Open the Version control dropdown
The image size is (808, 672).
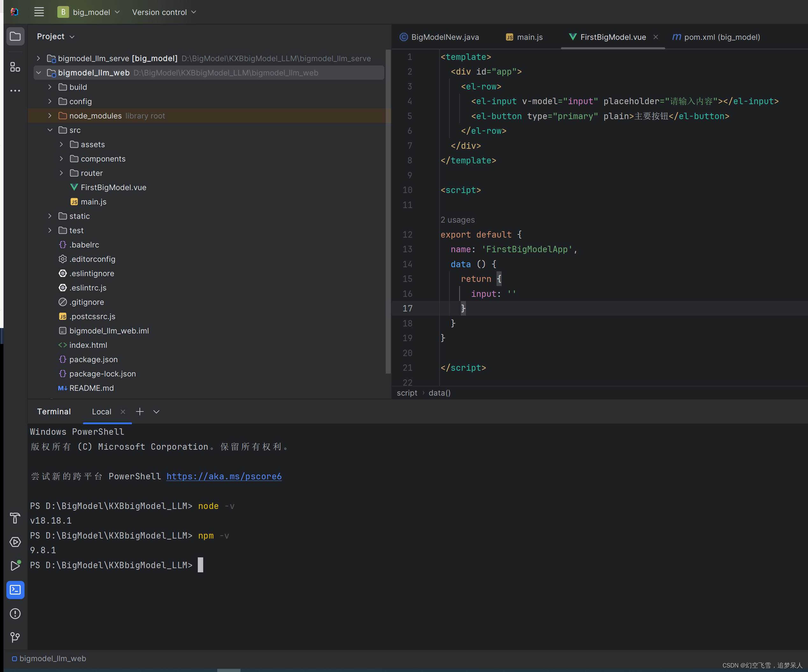tap(164, 12)
